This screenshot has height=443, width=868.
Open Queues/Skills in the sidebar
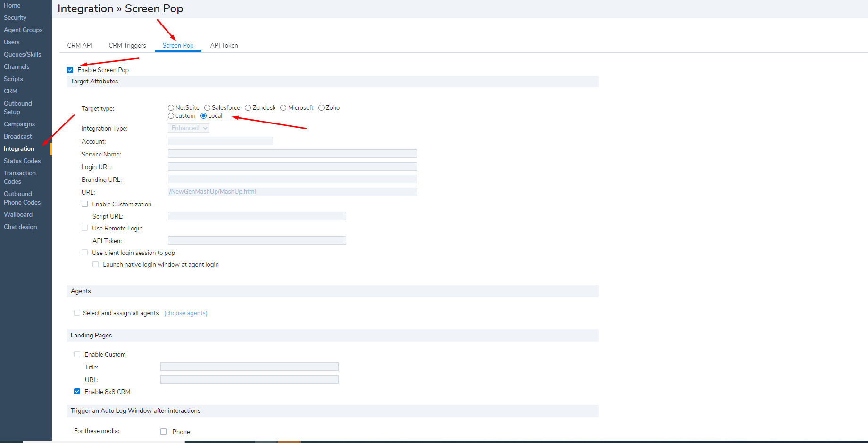[x=22, y=54]
